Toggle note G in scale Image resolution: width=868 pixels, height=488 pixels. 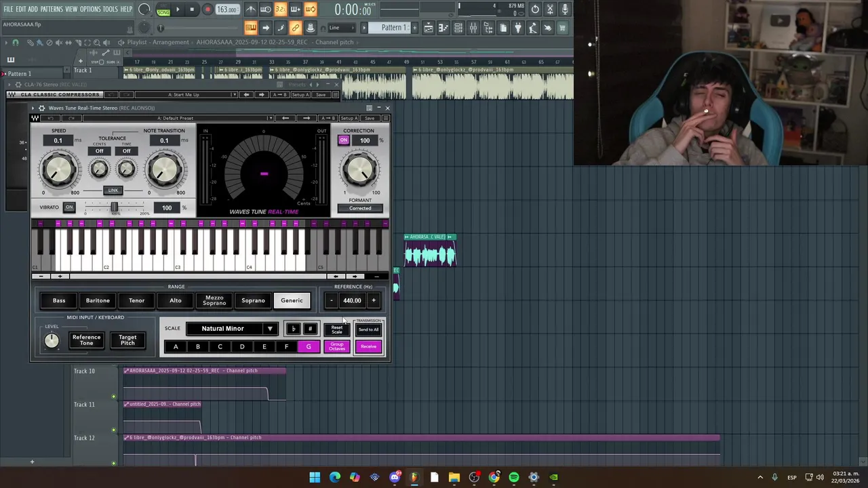coord(309,347)
